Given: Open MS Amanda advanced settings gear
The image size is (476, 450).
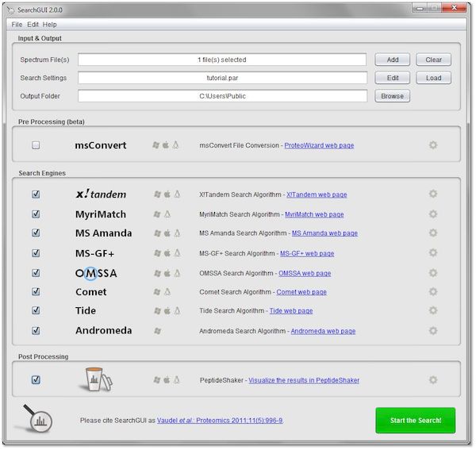Looking at the screenshot, I should point(433,233).
